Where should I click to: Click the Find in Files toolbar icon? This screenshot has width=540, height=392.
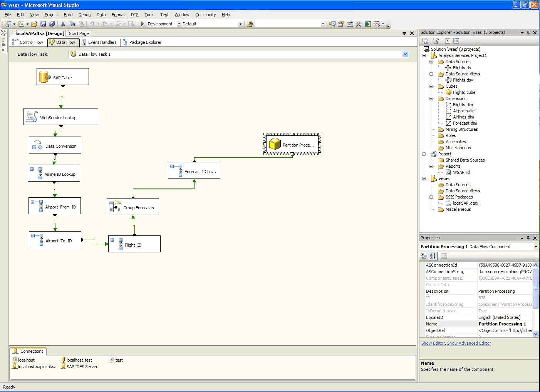[x=250, y=24]
